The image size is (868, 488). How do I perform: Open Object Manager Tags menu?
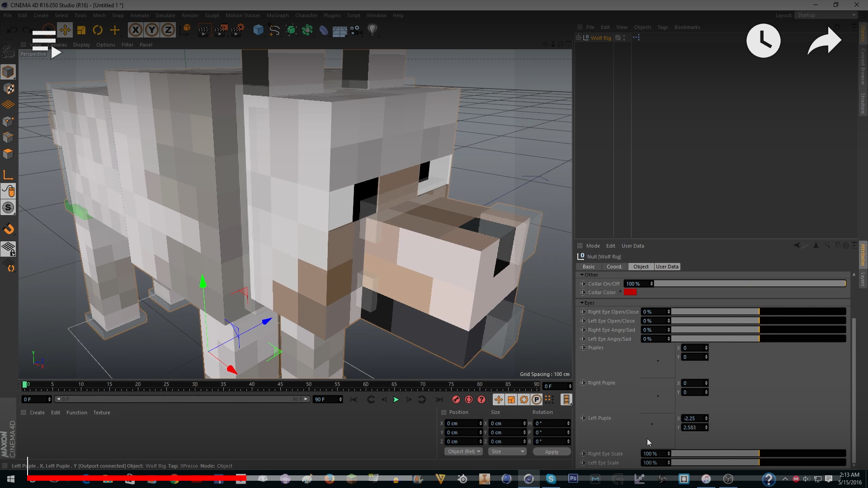(x=663, y=27)
